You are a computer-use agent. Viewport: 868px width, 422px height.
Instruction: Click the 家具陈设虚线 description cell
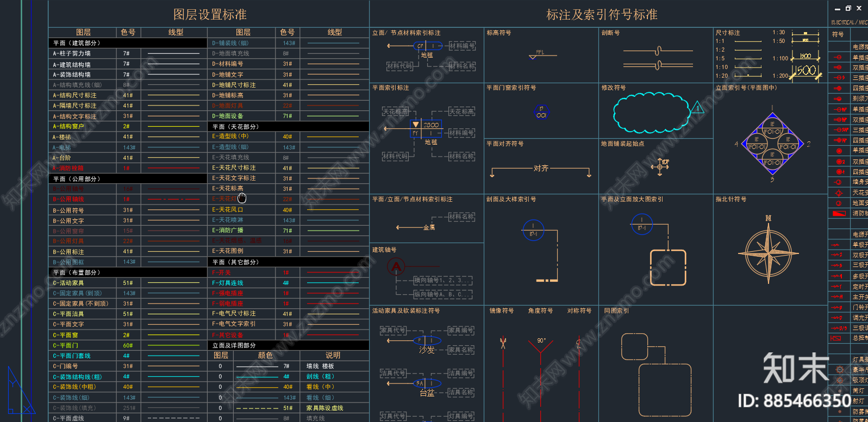point(324,408)
